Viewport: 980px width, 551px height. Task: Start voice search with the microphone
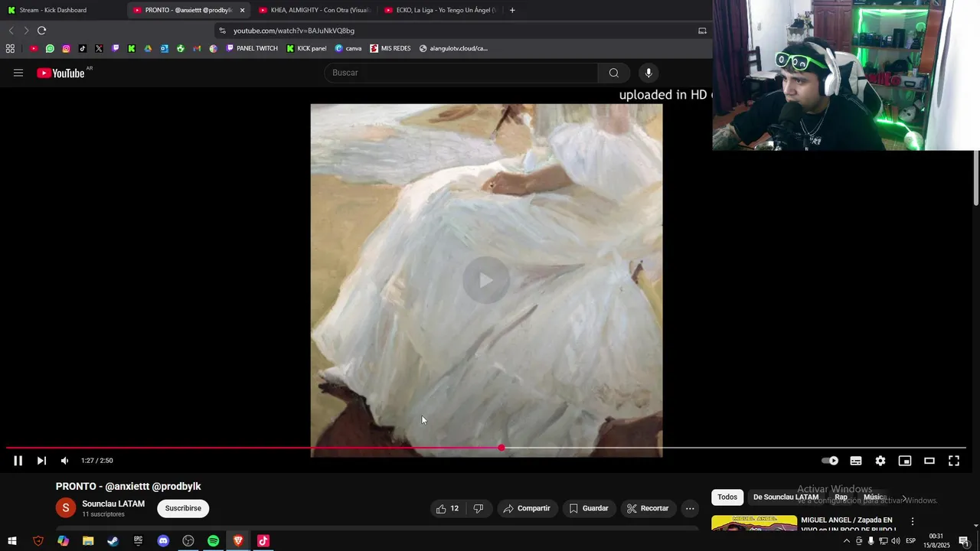(648, 73)
